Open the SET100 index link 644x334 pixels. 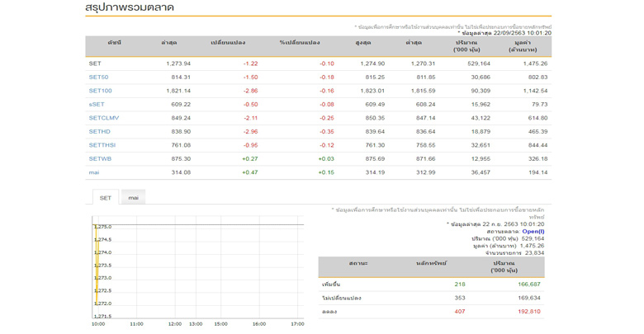coord(100,91)
